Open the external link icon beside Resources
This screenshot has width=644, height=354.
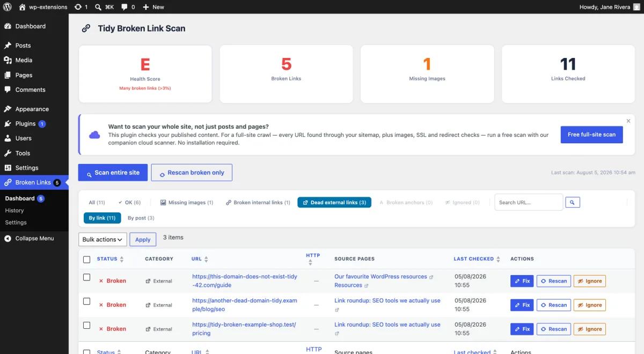(x=367, y=285)
